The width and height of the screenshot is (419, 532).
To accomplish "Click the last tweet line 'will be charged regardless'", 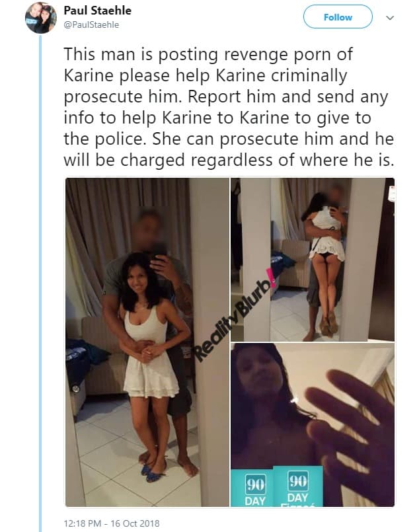I will (x=229, y=160).
